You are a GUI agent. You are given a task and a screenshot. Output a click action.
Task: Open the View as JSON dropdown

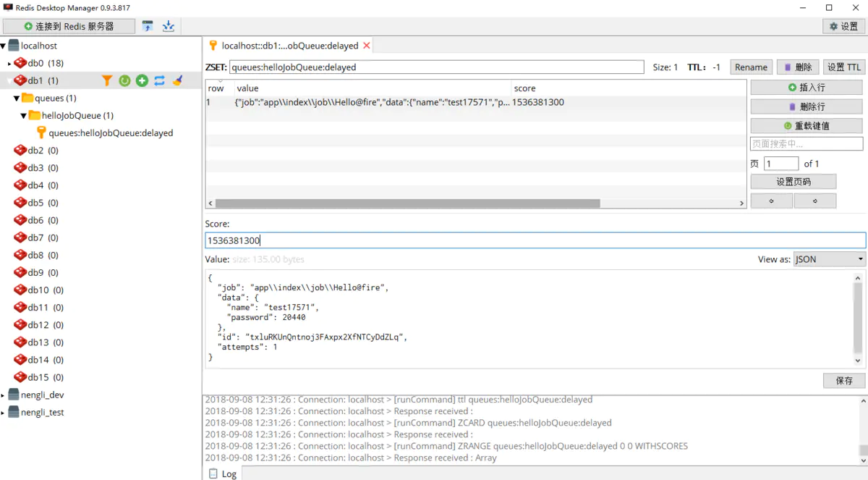(830, 259)
